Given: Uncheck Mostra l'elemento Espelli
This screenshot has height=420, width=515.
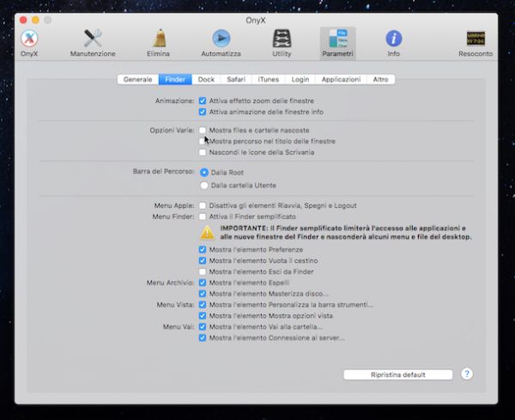Looking at the screenshot, I should [x=203, y=283].
